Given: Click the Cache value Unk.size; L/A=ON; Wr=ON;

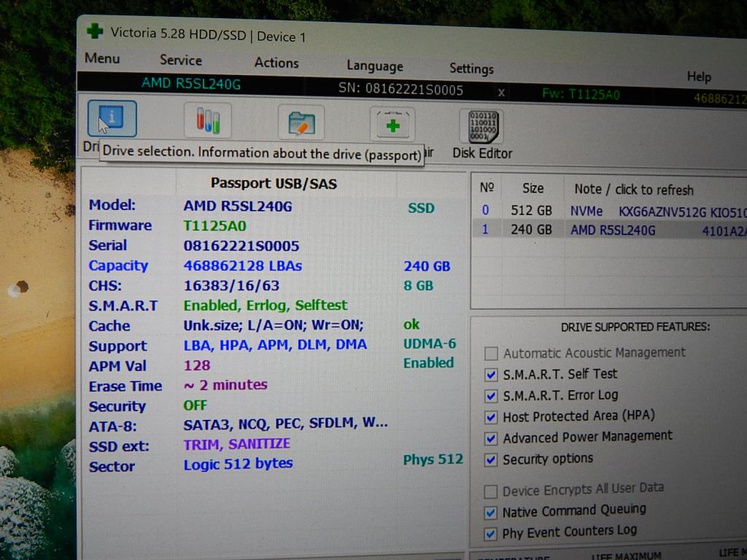Looking at the screenshot, I should point(274,325).
